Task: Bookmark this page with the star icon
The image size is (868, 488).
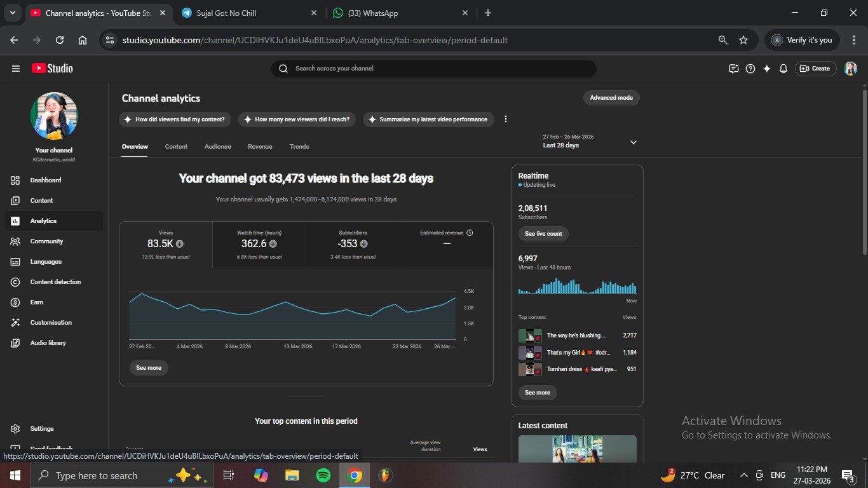Action: (x=743, y=40)
